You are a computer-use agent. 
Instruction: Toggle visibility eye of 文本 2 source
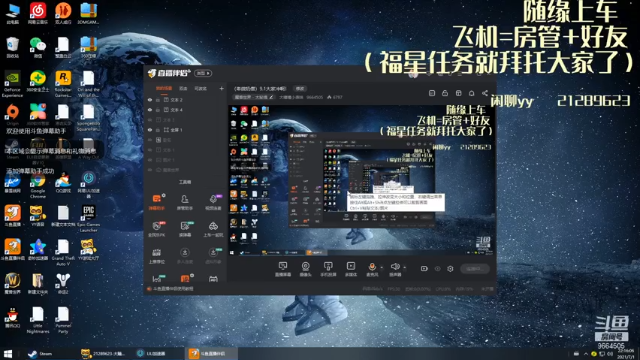tap(150, 100)
